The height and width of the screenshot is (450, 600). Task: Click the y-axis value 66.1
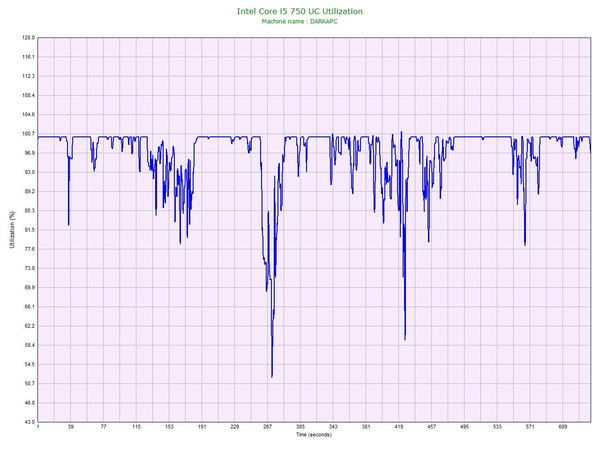(x=29, y=307)
